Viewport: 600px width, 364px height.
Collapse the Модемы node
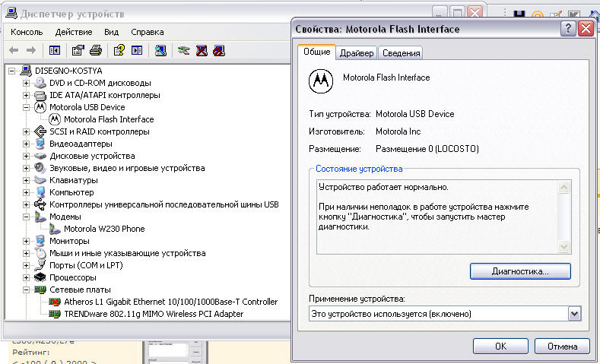[26, 217]
